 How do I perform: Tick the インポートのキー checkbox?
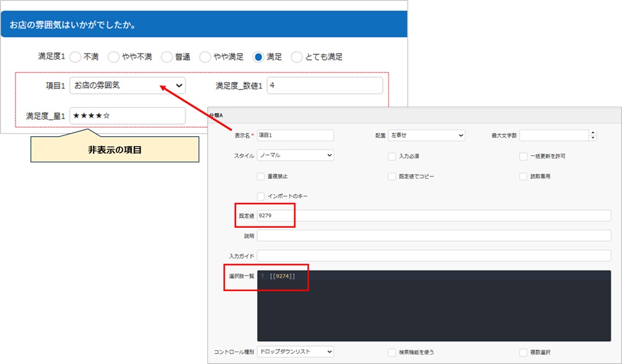click(x=261, y=196)
